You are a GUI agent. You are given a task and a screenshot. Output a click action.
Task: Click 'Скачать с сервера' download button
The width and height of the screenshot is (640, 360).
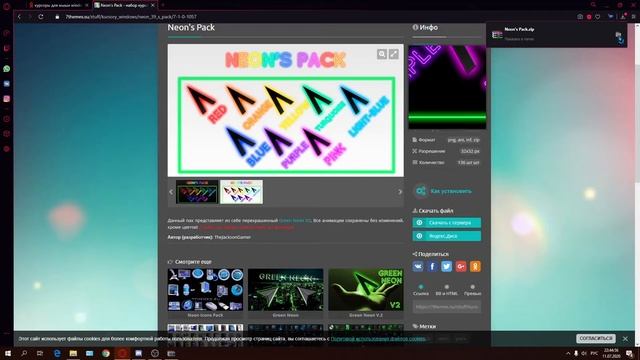tap(447, 222)
